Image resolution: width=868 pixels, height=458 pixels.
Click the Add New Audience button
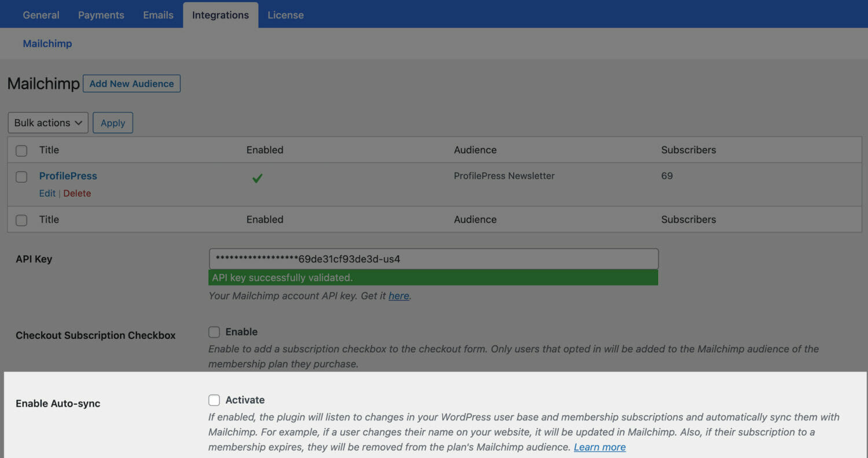click(132, 83)
